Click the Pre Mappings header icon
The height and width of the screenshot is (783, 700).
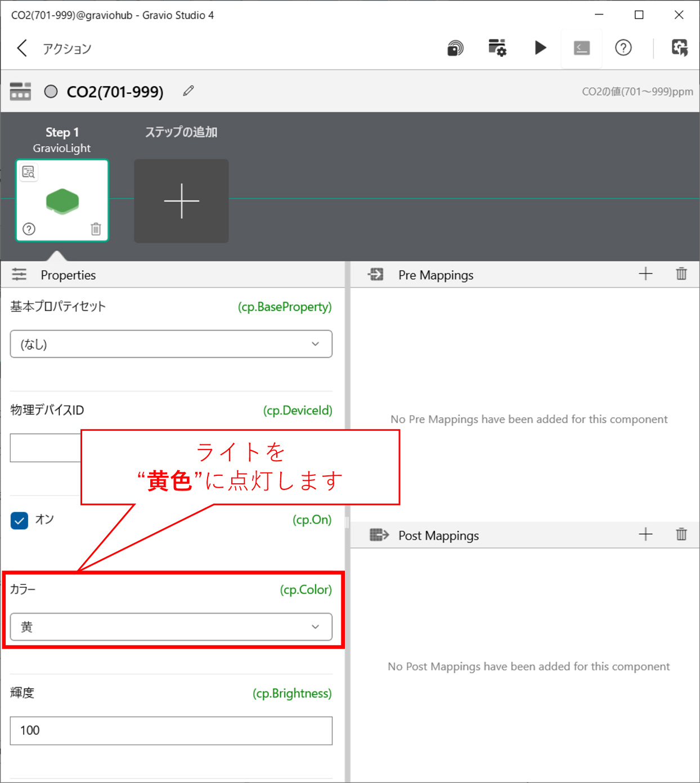375,274
